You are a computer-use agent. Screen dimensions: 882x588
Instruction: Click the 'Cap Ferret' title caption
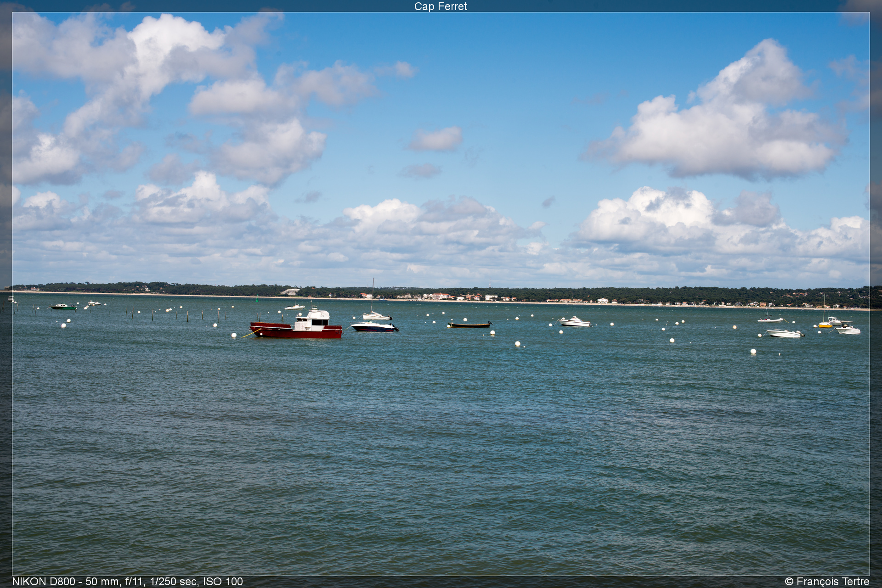pyautogui.click(x=441, y=6)
